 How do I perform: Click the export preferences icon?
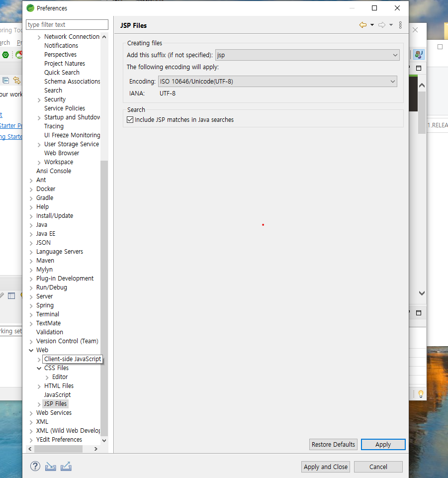tap(66, 467)
